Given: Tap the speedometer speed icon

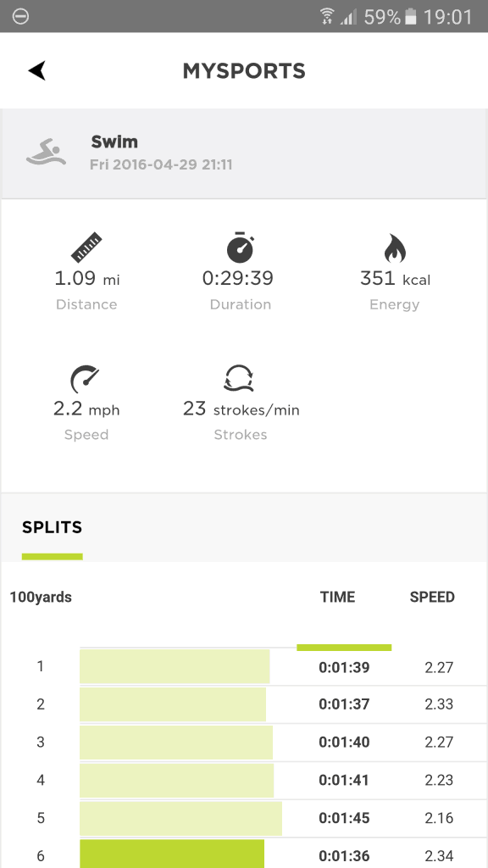Looking at the screenshot, I should pos(86,379).
